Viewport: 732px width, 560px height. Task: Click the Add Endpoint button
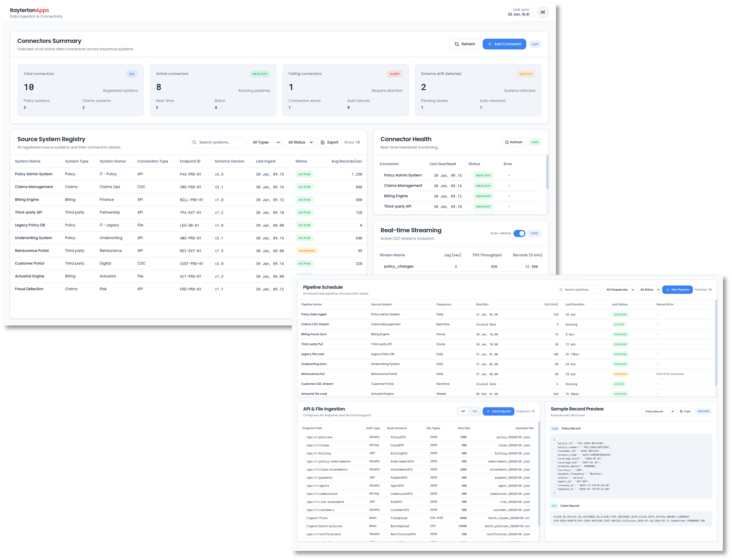pyautogui.click(x=498, y=411)
